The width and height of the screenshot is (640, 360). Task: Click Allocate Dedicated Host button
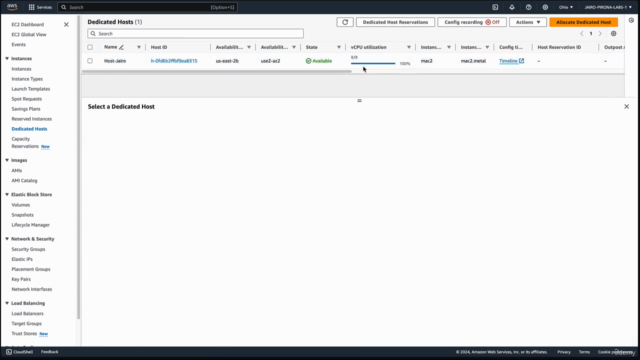point(583,22)
